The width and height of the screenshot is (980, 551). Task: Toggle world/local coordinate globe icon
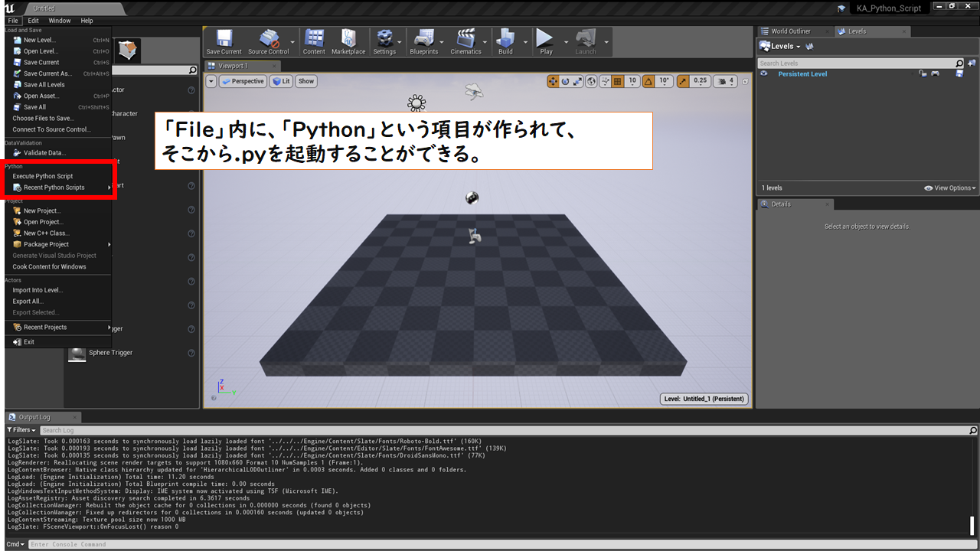[592, 81]
